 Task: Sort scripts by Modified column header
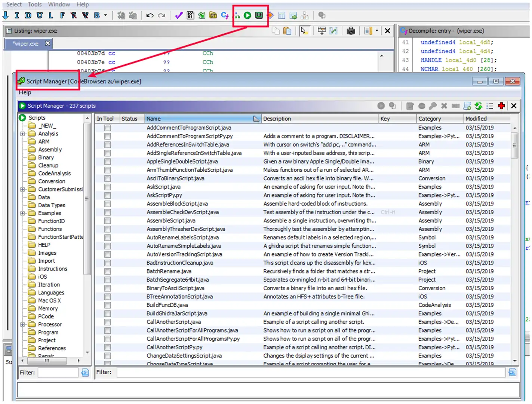pos(487,119)
